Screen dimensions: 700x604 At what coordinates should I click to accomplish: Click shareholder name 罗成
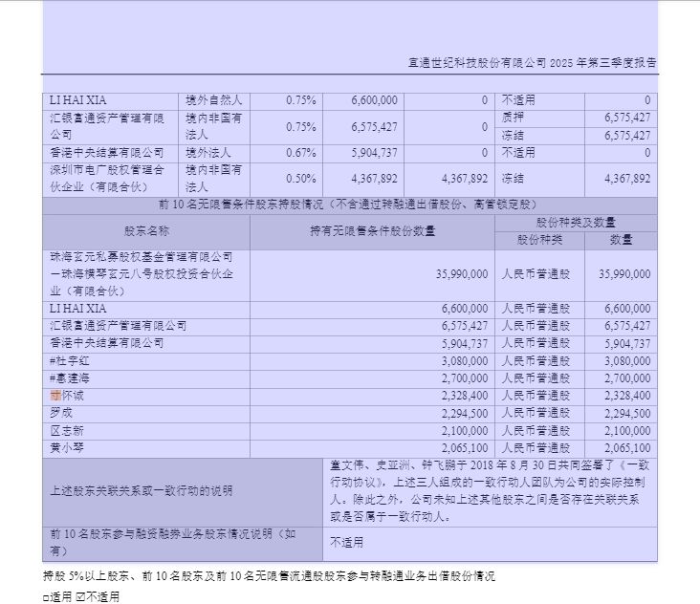[62, 413]
